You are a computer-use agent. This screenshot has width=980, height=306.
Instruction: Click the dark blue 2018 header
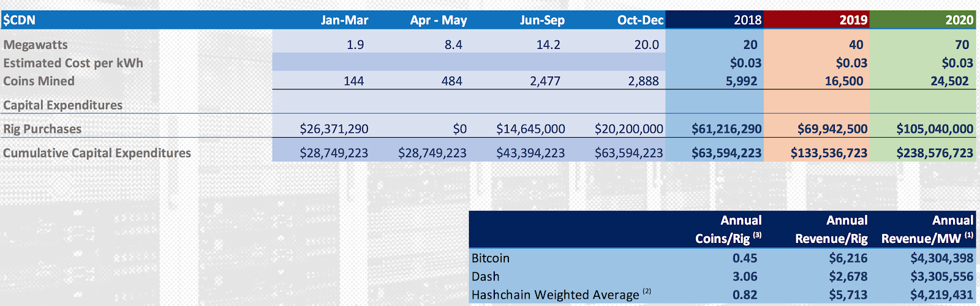(714, 20)
